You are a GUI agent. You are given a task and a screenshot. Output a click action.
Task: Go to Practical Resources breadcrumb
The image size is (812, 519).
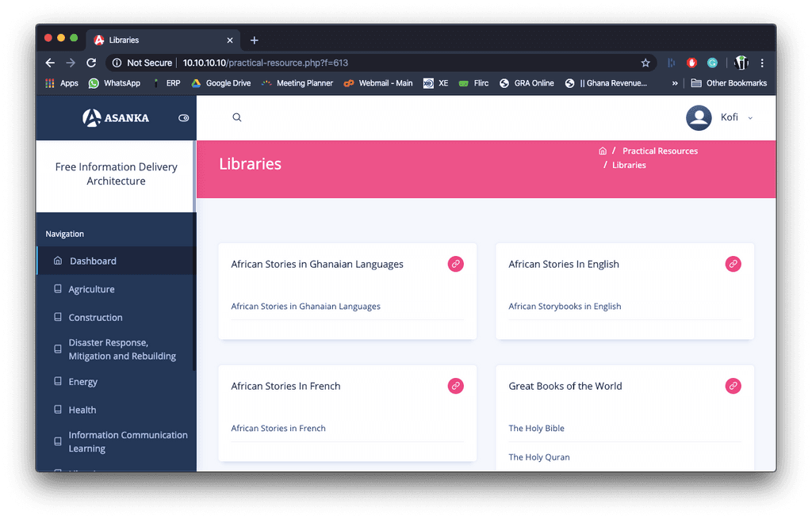pyautogui.click(x=660, y=151)
